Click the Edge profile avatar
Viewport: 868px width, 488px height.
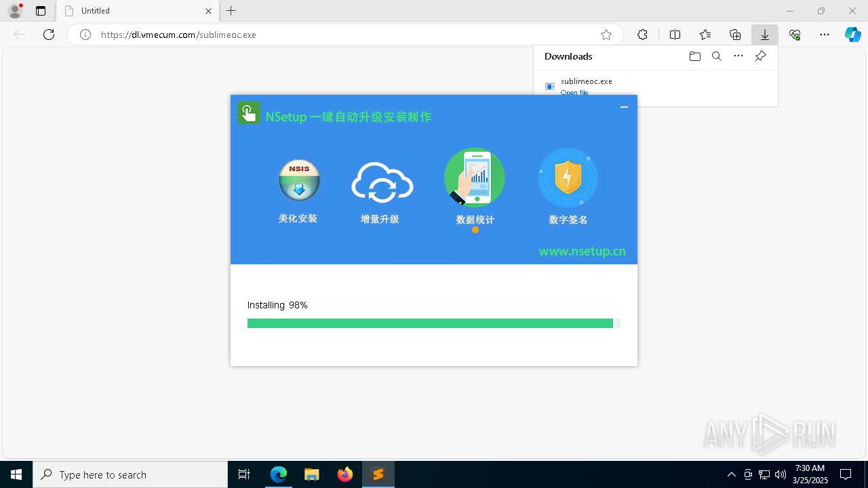tap(15, 10)
